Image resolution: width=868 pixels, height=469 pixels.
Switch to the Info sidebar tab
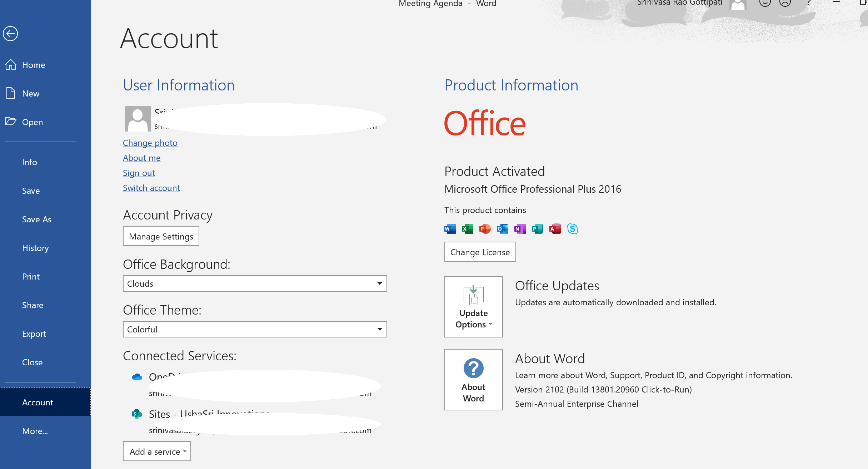tap(29, 162)
